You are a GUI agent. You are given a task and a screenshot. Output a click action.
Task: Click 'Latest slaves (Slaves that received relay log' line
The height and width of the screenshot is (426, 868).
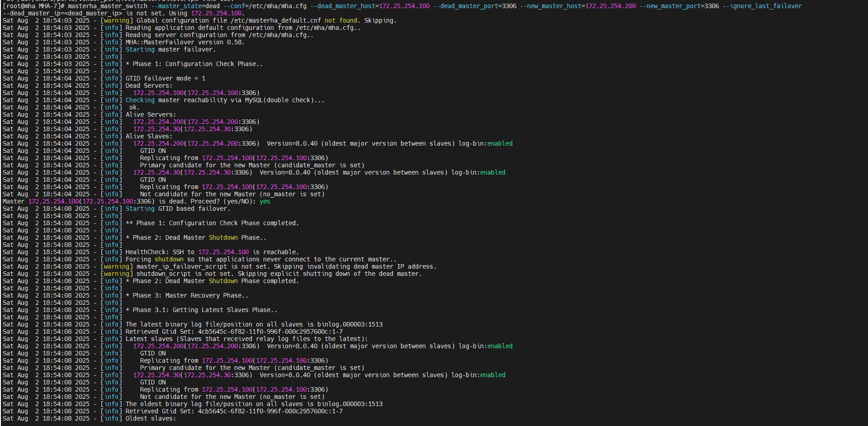(246, 339)
